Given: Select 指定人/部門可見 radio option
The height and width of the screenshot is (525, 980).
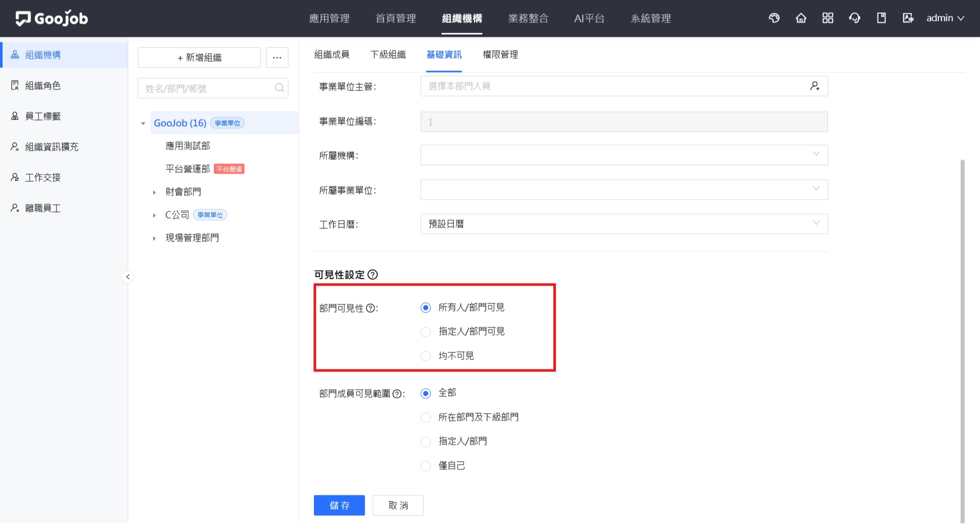Looking at the screenshot, I should (x=426, y=332).
